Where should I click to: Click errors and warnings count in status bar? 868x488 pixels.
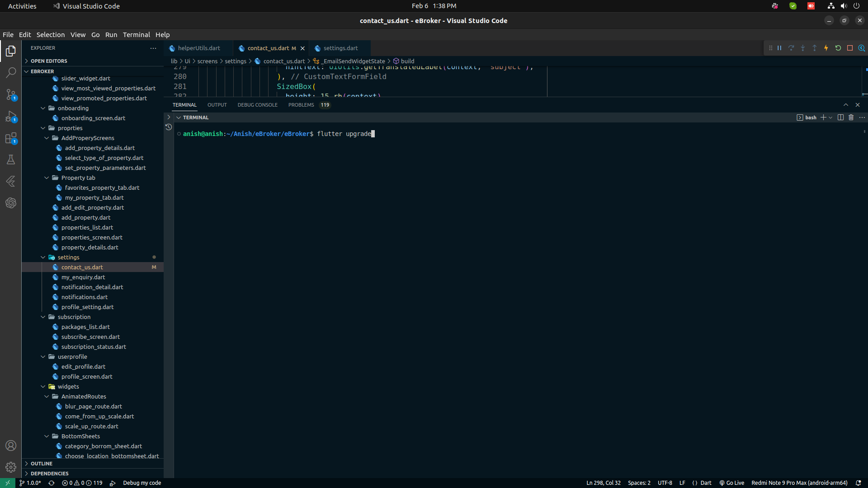coord(82,483)
